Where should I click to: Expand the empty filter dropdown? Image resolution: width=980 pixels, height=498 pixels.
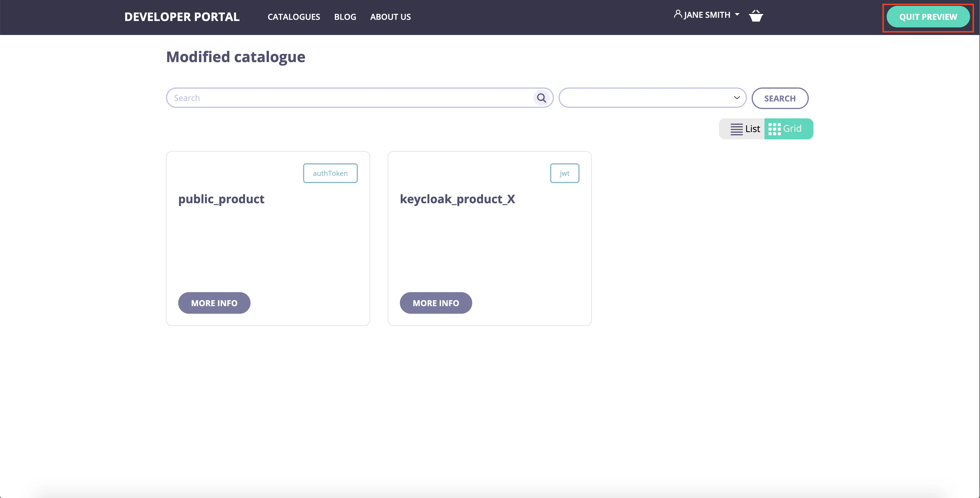click(647, 98)
